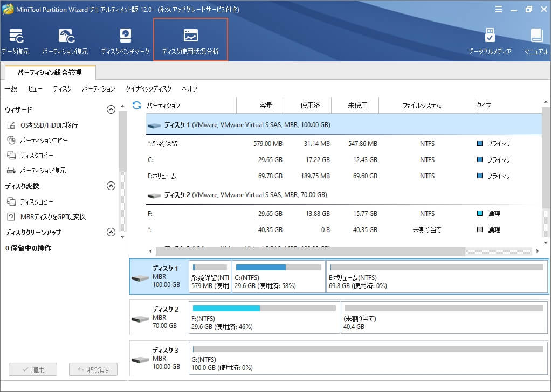Open the ディスク使用状況分析 tool
The height and width of the screenshot is (392, 551).
190,40
